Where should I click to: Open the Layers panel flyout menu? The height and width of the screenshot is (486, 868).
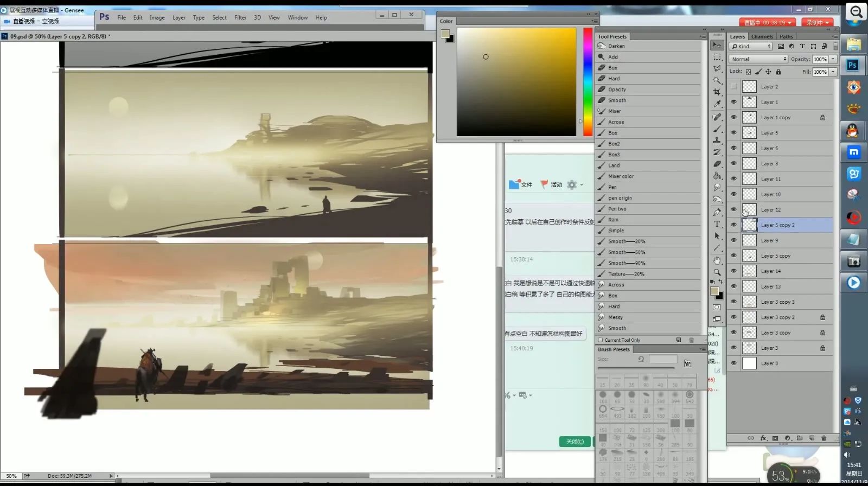tap(834, 36)
